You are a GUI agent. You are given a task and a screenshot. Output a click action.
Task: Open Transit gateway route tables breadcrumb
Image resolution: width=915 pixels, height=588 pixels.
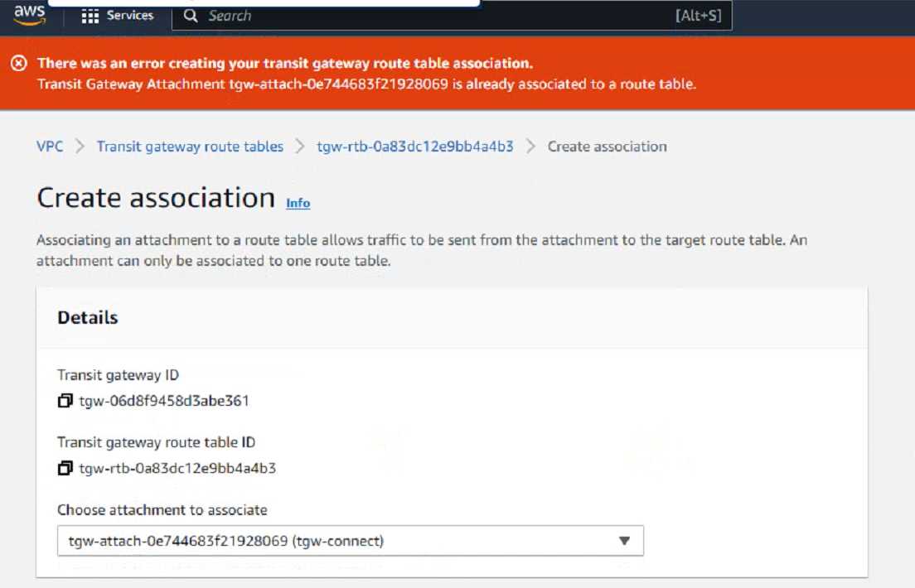click(190, 147)
